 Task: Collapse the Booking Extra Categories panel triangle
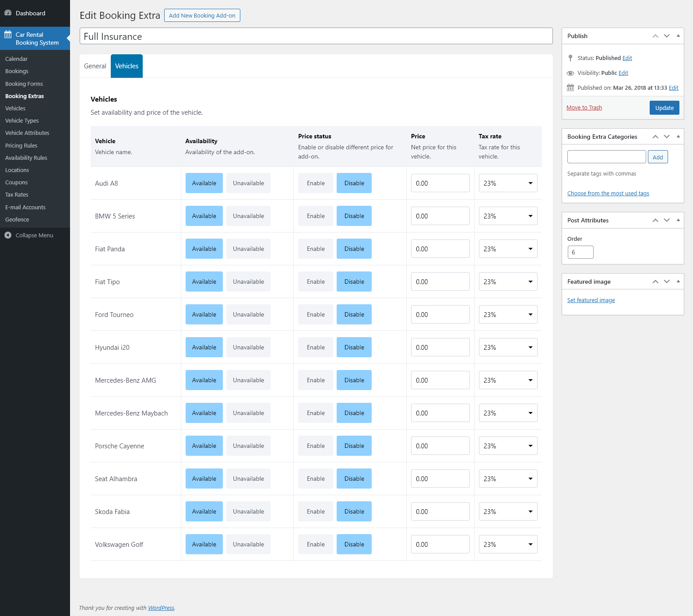click(x=678, y=137)
